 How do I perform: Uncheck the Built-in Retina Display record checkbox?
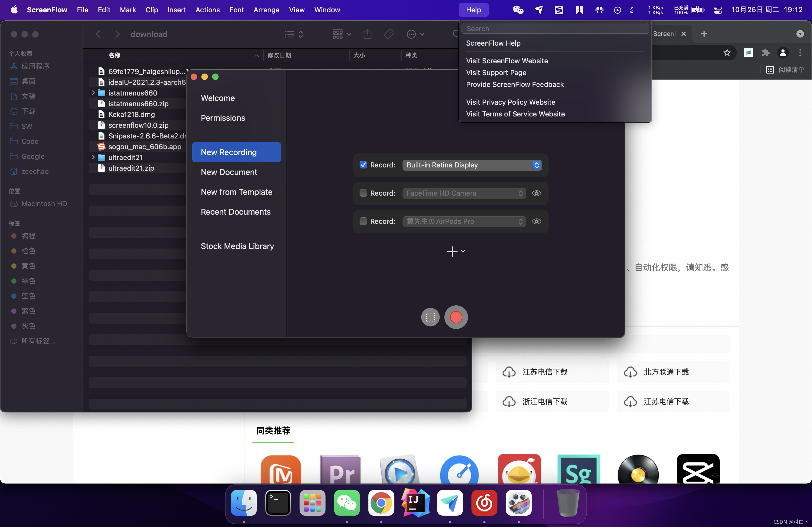point(363,165)
